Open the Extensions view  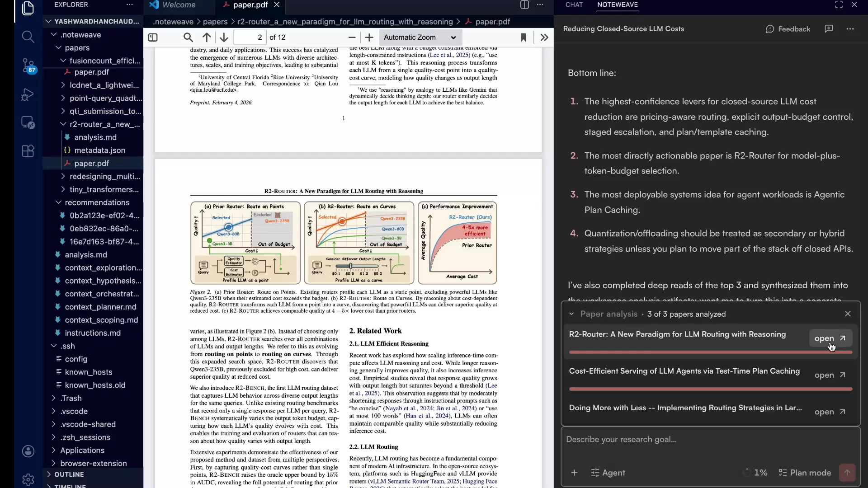pos(28,151)
